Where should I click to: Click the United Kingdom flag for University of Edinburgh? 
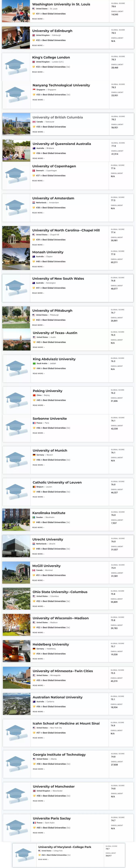coord(34,35)
